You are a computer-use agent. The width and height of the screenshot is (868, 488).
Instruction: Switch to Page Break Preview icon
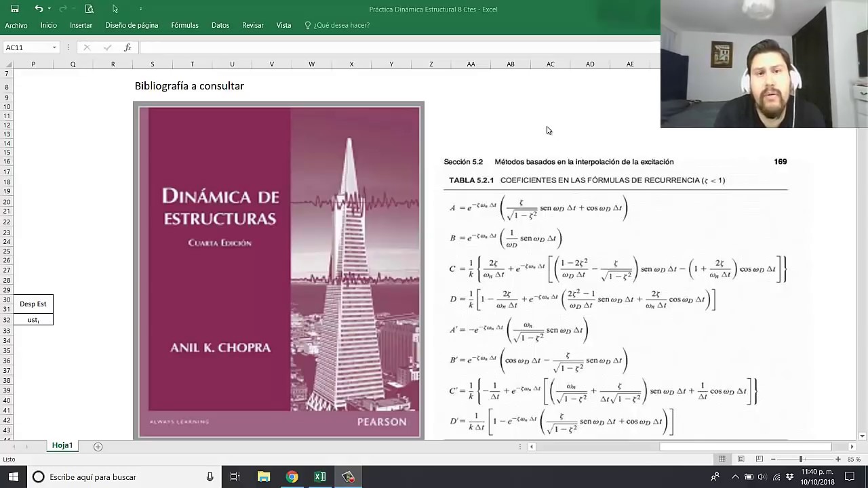coord(759,459)
